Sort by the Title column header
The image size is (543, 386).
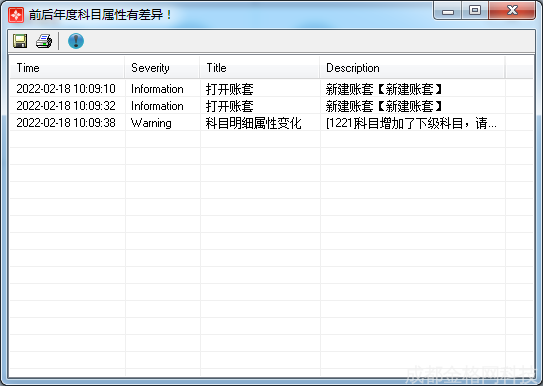(x=260, y=68)
